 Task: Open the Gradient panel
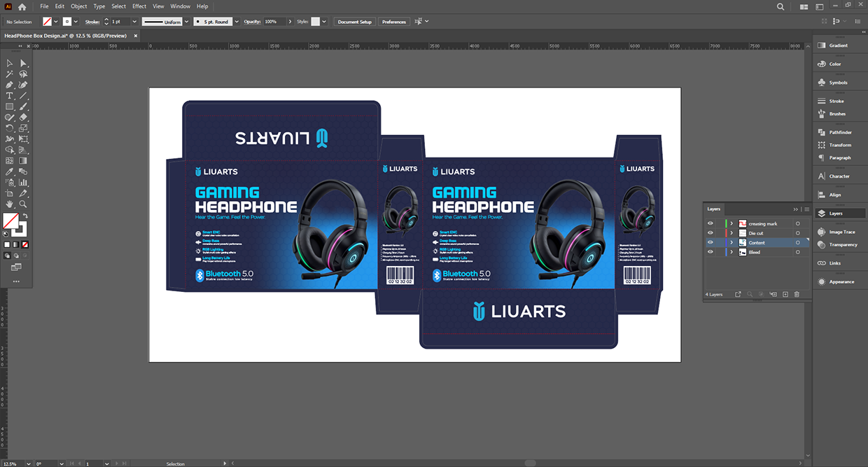pos(839,45)
